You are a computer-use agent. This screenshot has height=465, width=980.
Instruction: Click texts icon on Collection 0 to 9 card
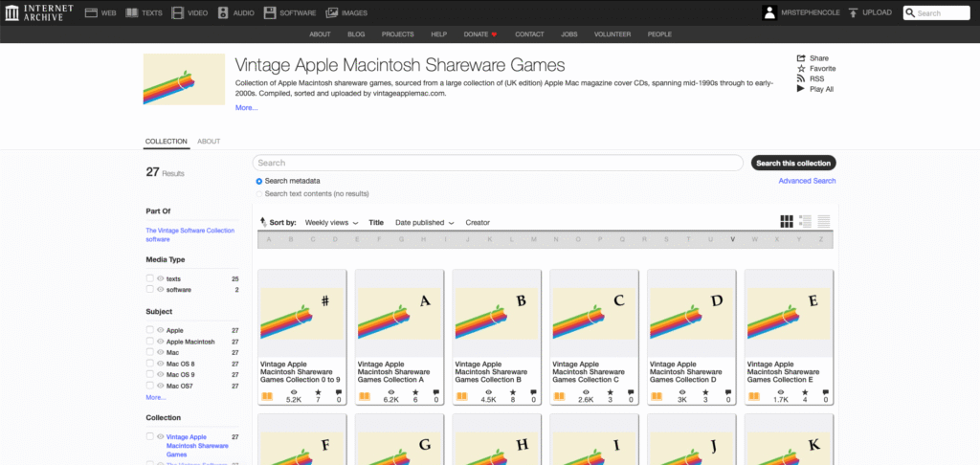click(x=267, y=396)
